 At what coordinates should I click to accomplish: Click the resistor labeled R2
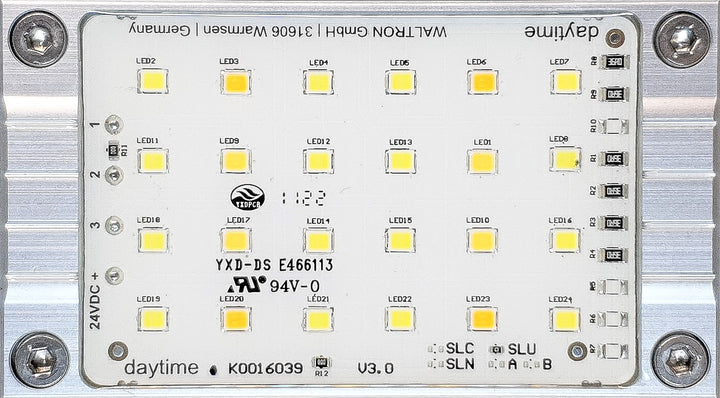click(614, 191)
